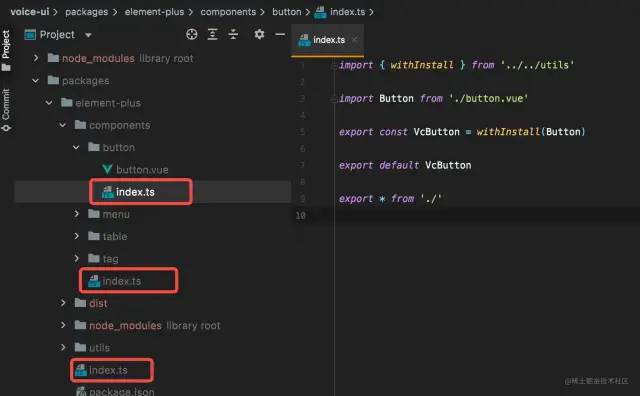Viewport: 640px width, 396px height.
Task: Click the Project panel title label
Action: coord(57,35)
